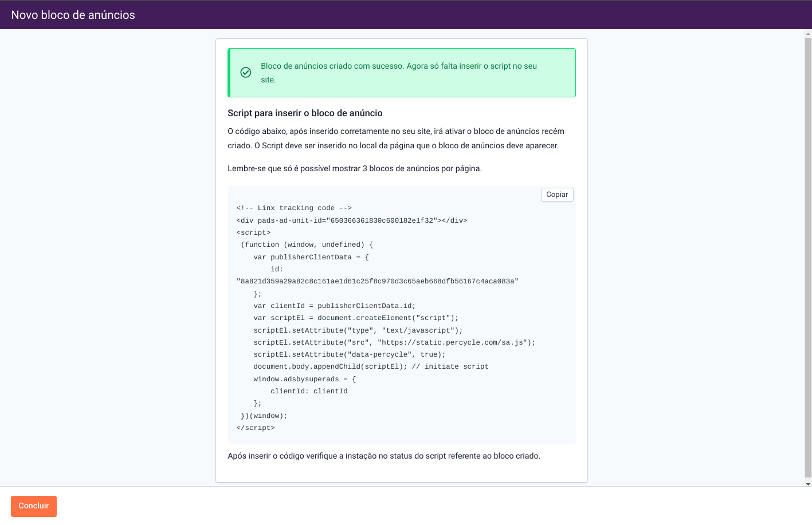Click the static.percycle.com script URL line
This screenshot has height=525, width=812.
click(x=394, y=342)
